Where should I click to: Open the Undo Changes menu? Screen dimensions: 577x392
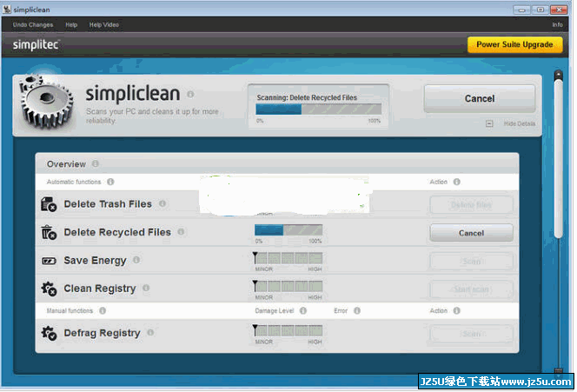pyautogui.click(x=33, y=24)
